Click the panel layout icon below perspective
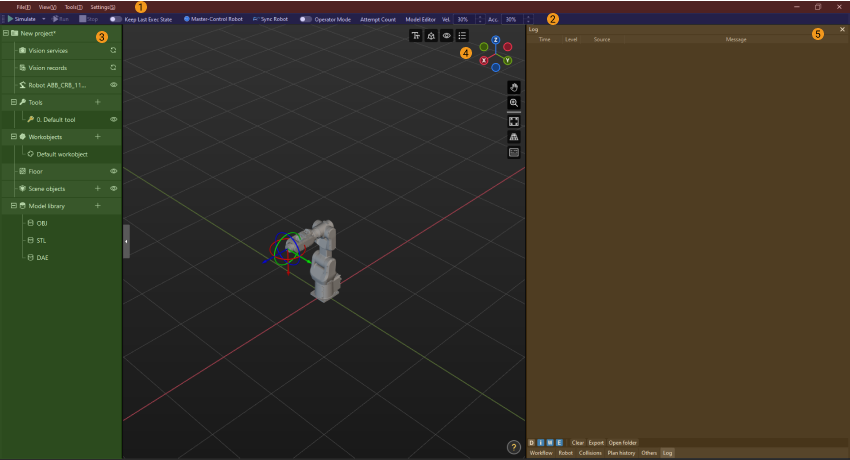850x460 pixels. (x=513, y=153)
